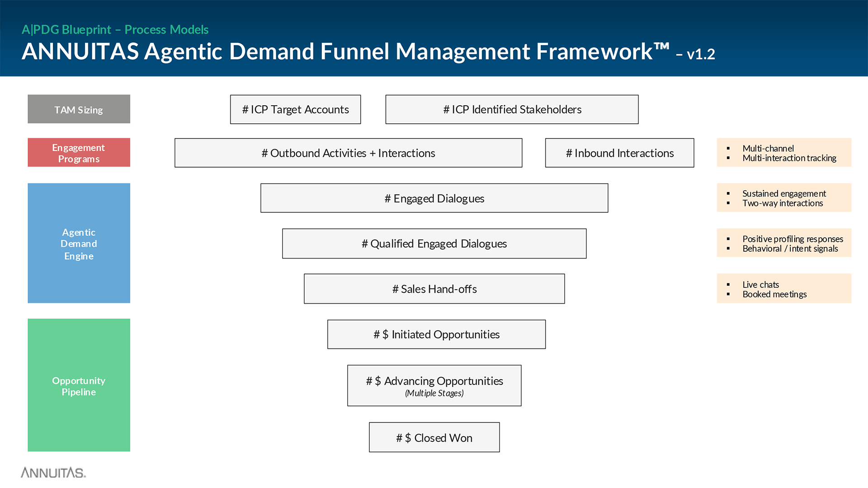Click Behavioral / intent signals bullet

pyautogui.click(x=790, y=249)
